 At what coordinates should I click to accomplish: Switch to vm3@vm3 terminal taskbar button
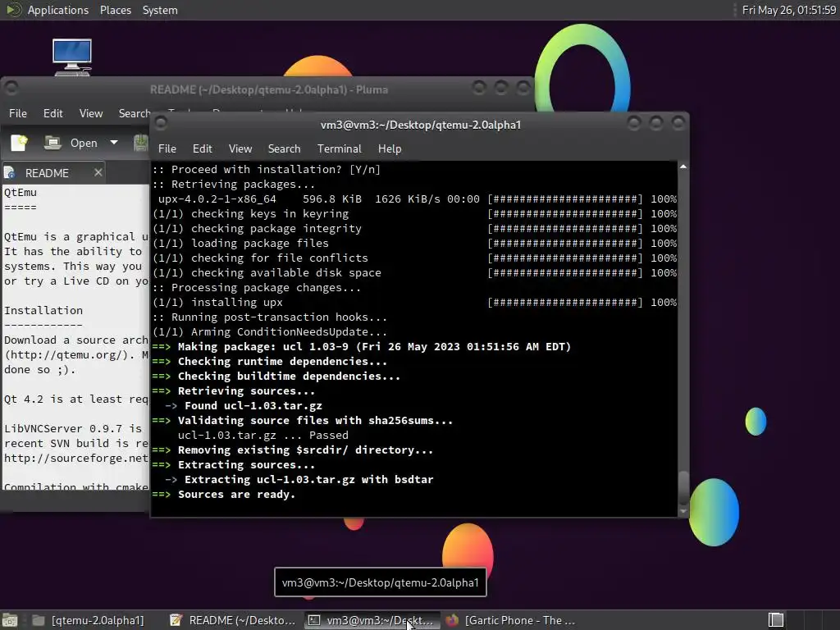(x=372, y=620)
